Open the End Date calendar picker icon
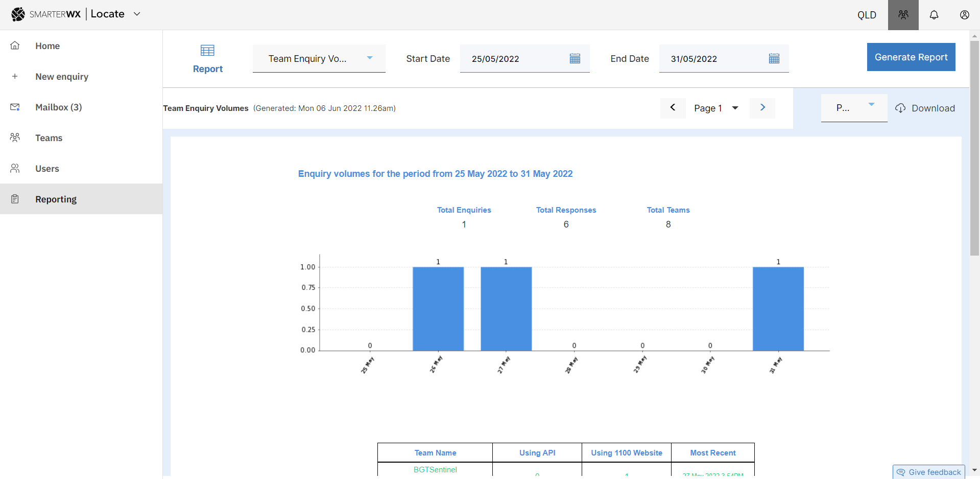 (774, 58)
